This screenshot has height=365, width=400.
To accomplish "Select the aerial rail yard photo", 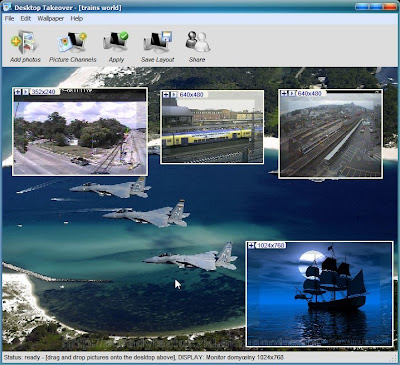I will [330, 134].
